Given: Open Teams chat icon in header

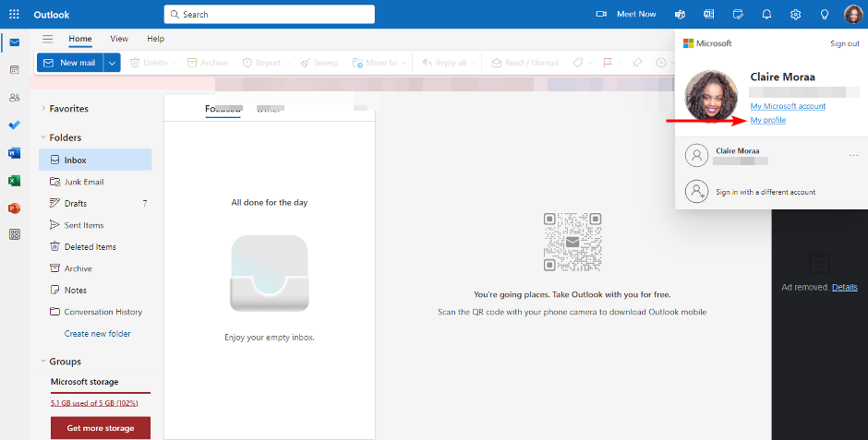Looking at the screenshot, I should (x=680, y=15).
